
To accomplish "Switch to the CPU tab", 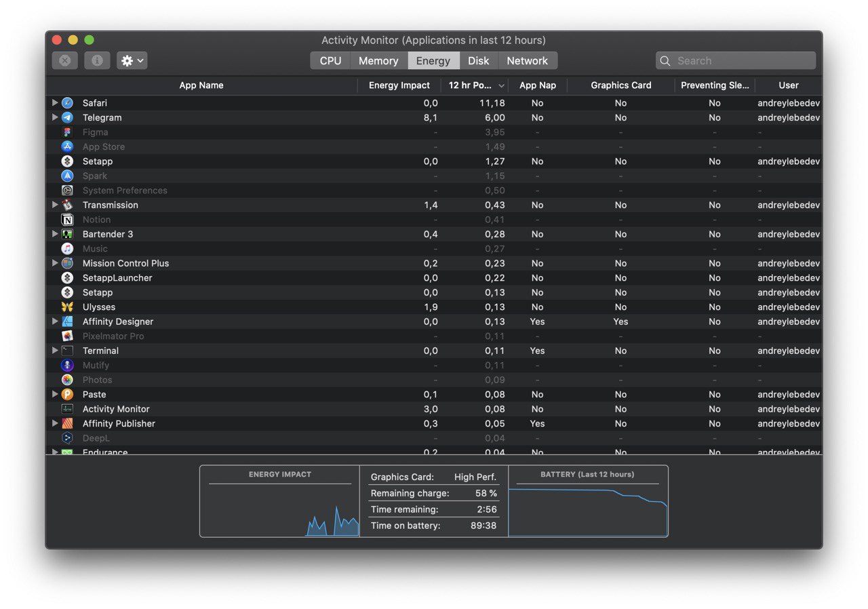I will (x=330, y=60).
